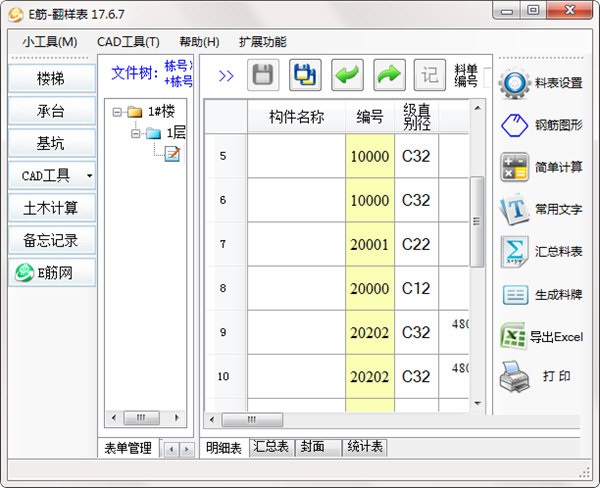Open the 扩展功能 menu

(262, 42)
